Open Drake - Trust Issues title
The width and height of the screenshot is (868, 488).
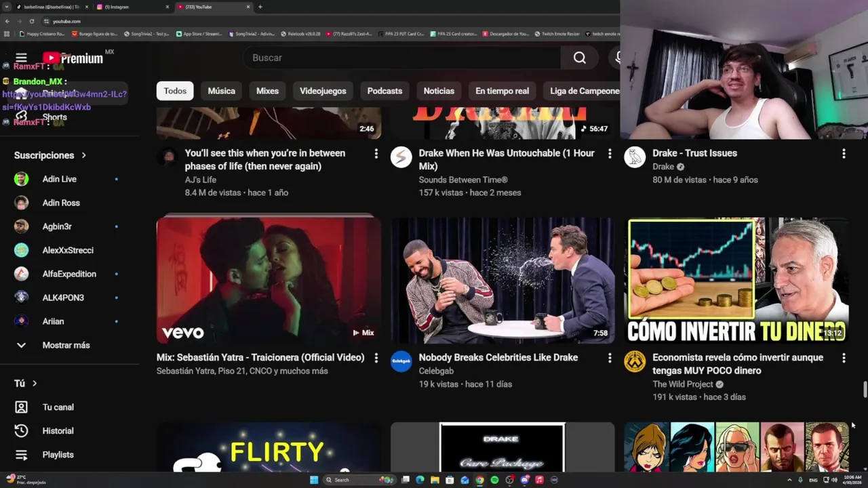click(x=694, y=153)
